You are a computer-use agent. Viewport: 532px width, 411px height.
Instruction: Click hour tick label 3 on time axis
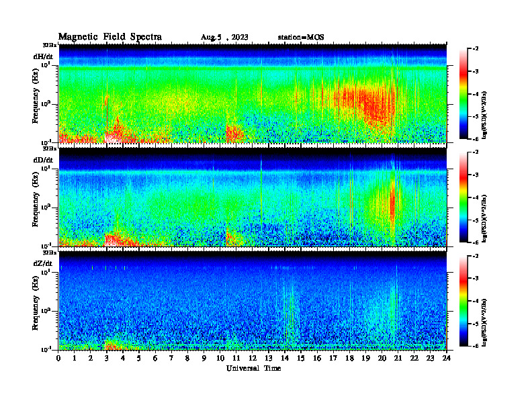coord(107,358)
